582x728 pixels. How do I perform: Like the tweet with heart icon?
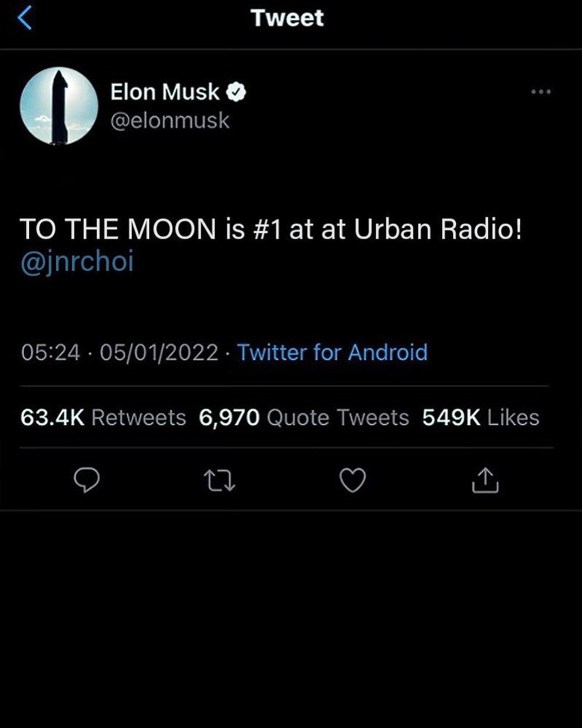coord(352,481)
